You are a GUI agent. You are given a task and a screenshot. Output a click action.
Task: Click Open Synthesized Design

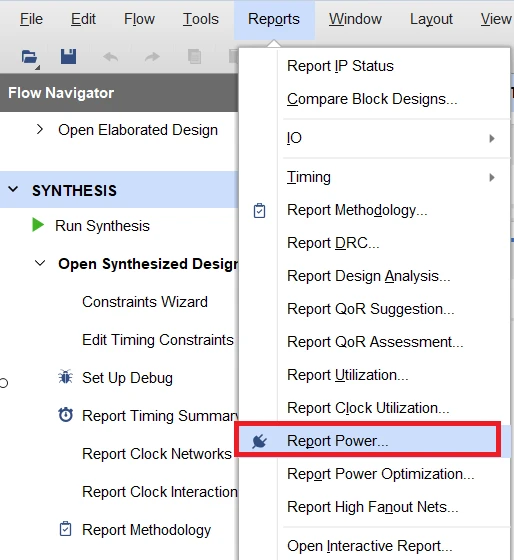(x=148, y=264)
